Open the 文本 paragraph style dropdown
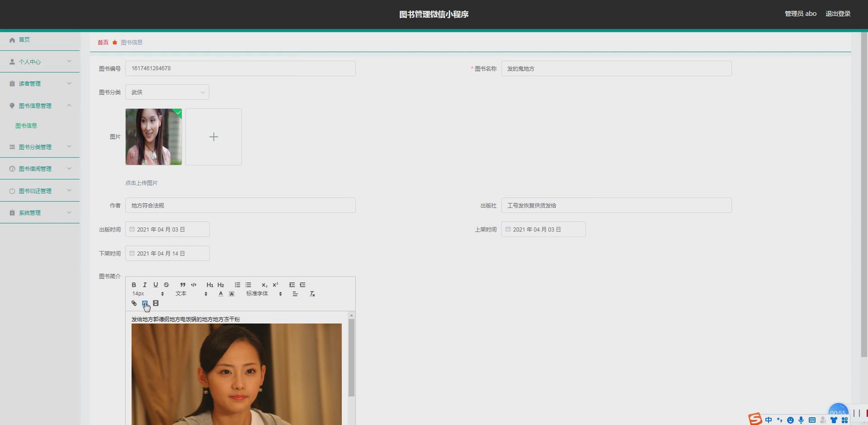The height and width of the screenshot is (425, 868). pos(191,294)
